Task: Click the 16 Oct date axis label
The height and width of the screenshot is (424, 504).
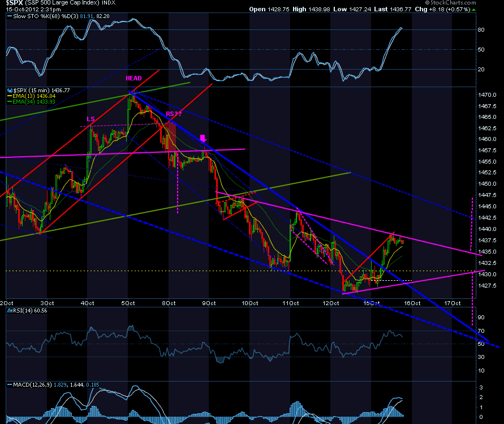Action: coord(412,303)
